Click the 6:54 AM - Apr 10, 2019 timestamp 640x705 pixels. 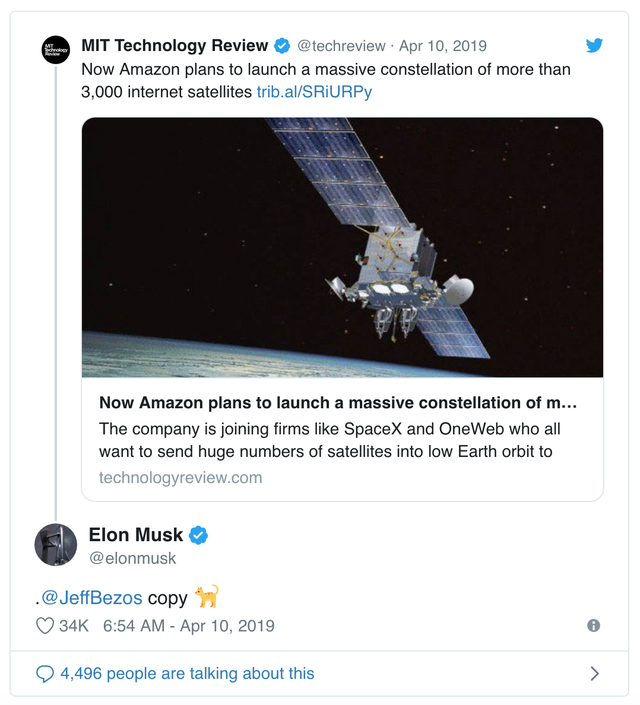pyautogui.click(x=188, y=626)
